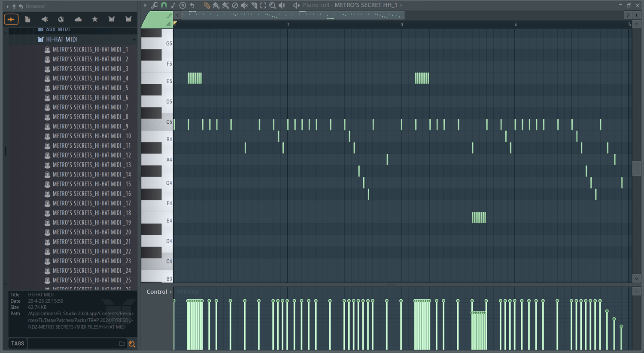The width and height of the screenshot is (644, 353).
Task: Click the Browser re-read arrow icon
Action: [21, 6]
